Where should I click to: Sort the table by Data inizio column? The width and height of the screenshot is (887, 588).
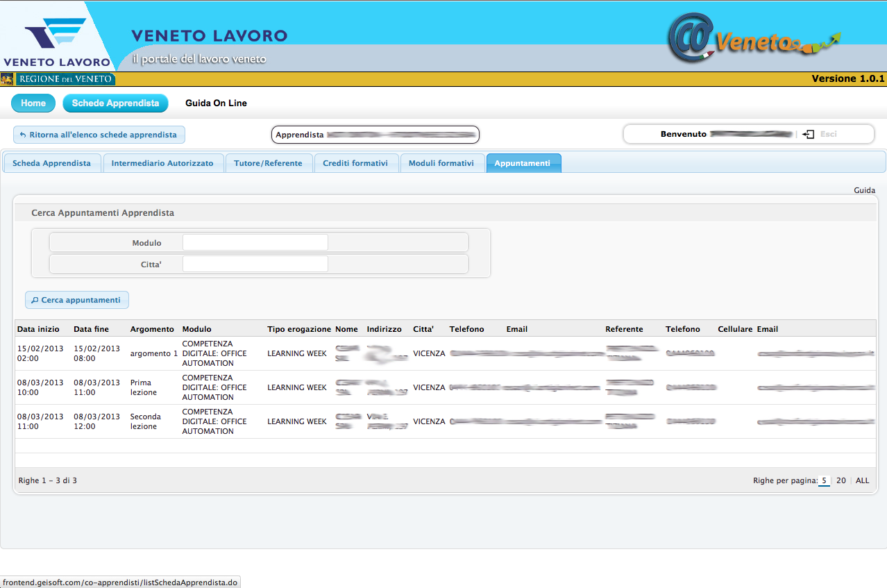[39, 329]
